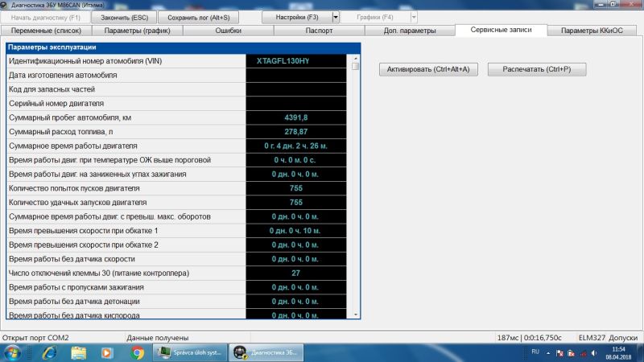Open the Windows Start menu

pos(13,352)
